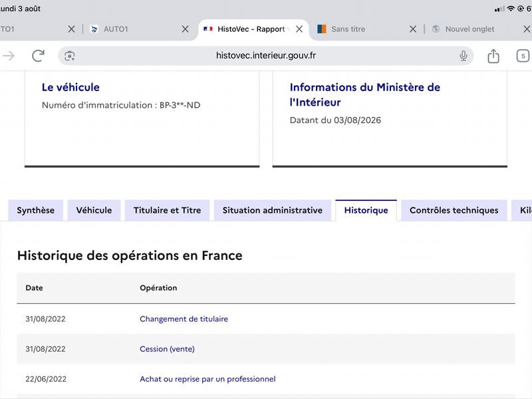Open the Véhicule tab
This screenshot has width=532, height=399.
pos(94,210)
